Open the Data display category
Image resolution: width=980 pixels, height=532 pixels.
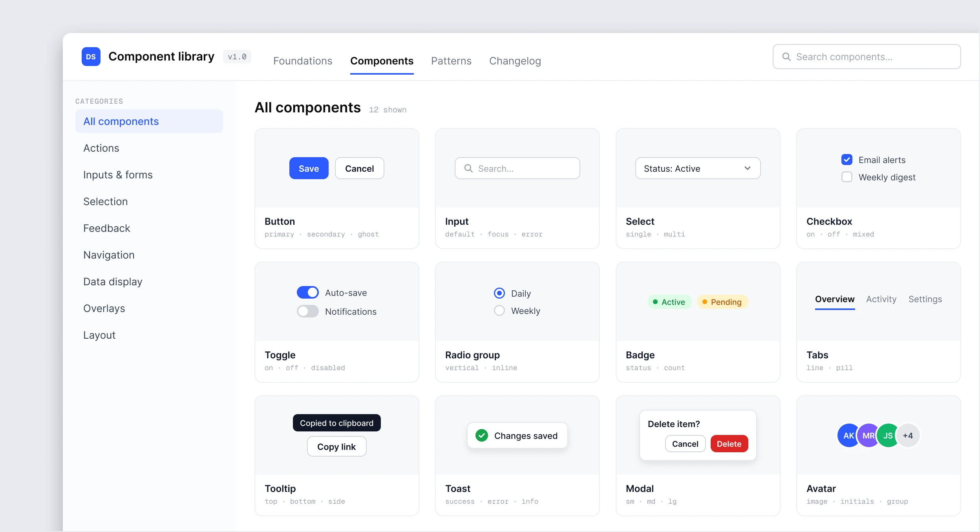[149, 281]
